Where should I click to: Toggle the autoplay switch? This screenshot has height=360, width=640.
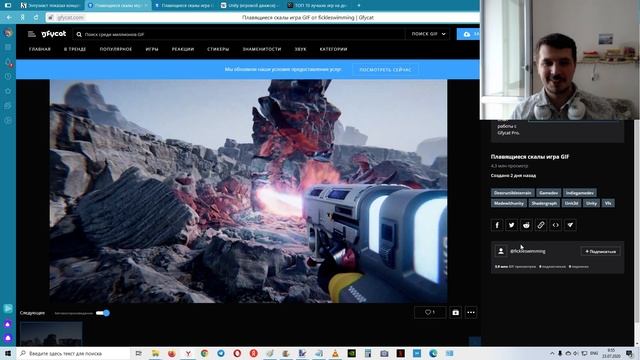pos(103,313)
